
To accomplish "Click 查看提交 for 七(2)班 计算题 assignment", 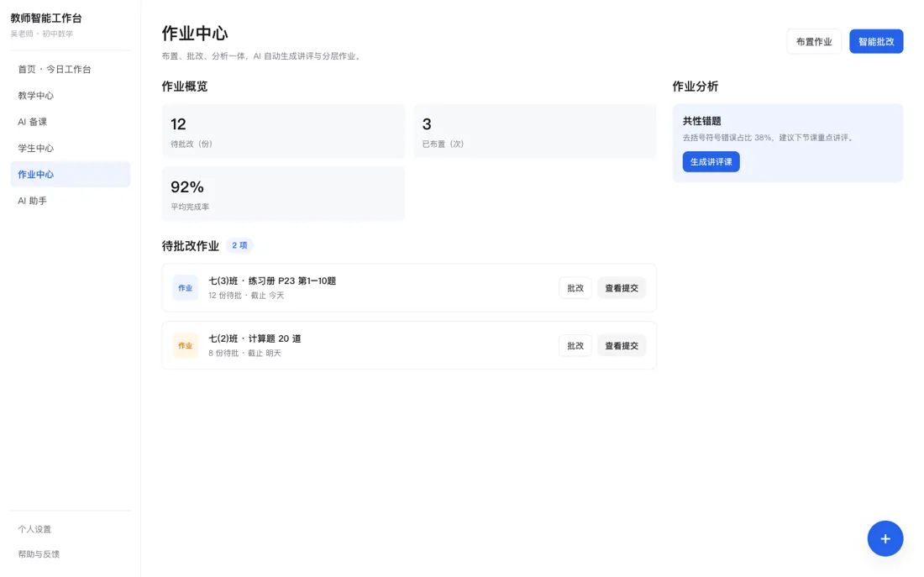I will (x=621, y=346).
